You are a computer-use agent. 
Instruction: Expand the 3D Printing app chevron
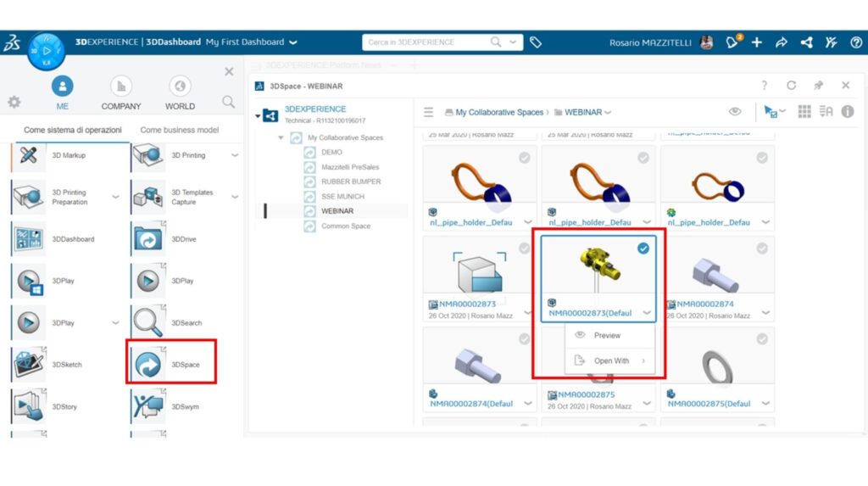235,156
